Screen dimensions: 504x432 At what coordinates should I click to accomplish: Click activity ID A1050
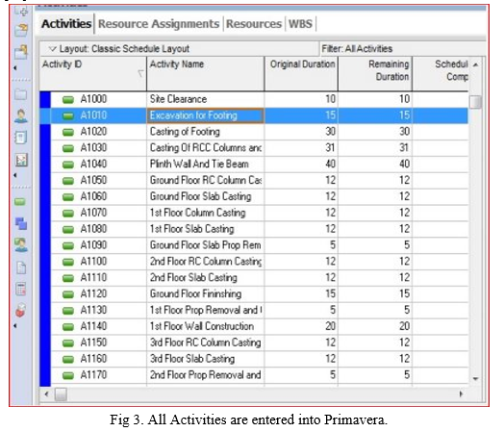[x=93, y=180]
